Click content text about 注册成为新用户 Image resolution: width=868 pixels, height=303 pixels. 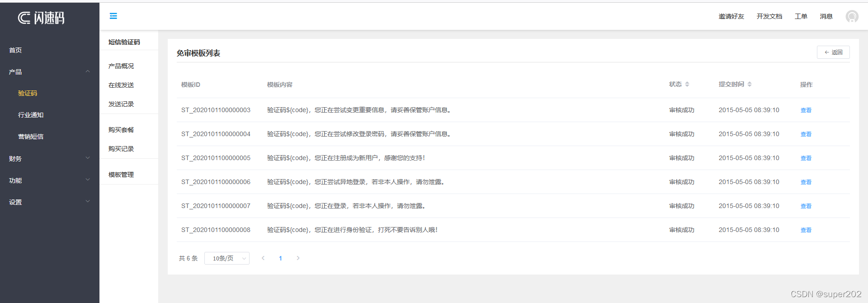[346, 158]
